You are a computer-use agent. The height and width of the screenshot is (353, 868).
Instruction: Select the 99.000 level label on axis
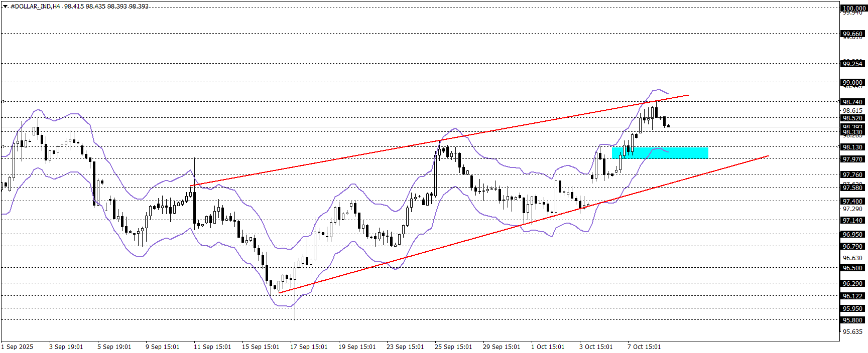[852, 82]
